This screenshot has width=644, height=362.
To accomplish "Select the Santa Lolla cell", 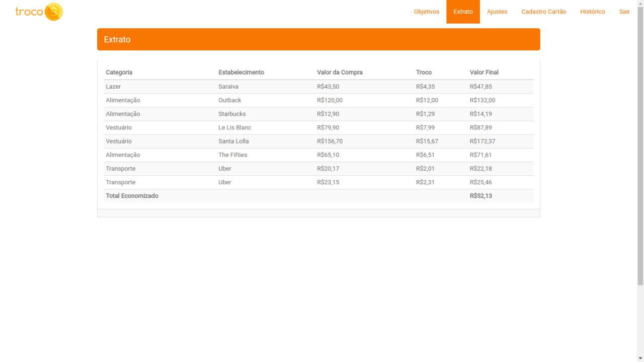I will click(x=233, y=141).
